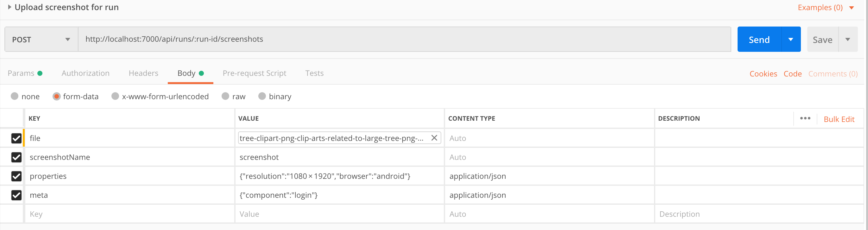Viewport: 868px width, 230px height.
Task: Choose the binary body option
Action: coord(275,96)
